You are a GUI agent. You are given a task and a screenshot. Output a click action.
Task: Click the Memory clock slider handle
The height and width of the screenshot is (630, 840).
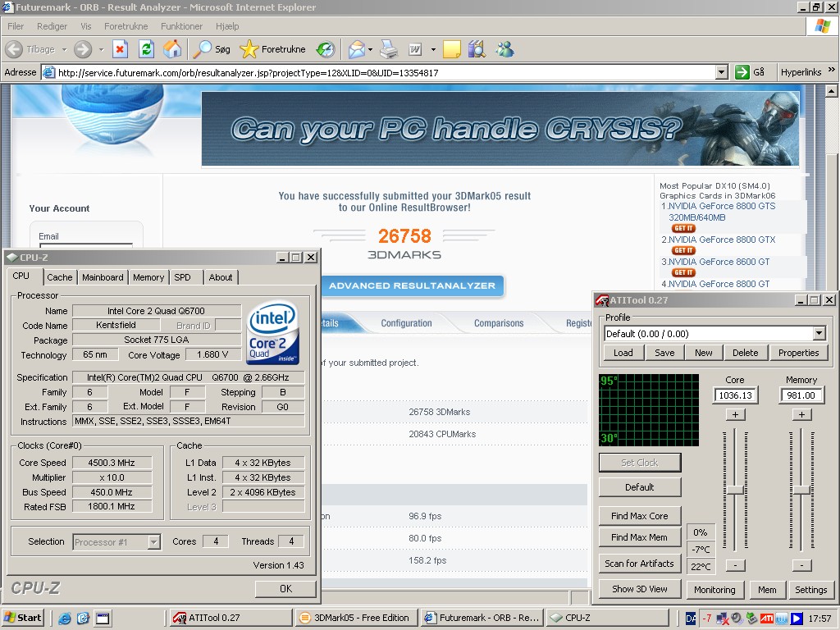click(801, 490)
